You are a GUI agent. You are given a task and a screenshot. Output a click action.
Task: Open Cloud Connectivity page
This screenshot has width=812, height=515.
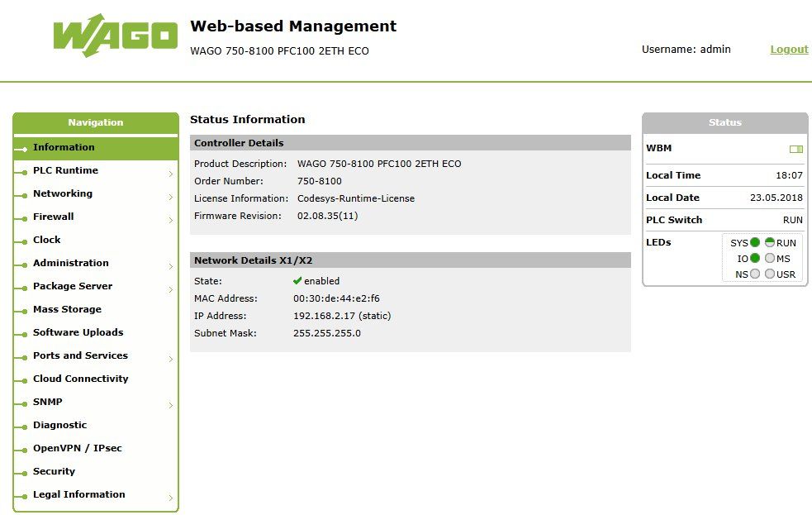click(96, 379)
